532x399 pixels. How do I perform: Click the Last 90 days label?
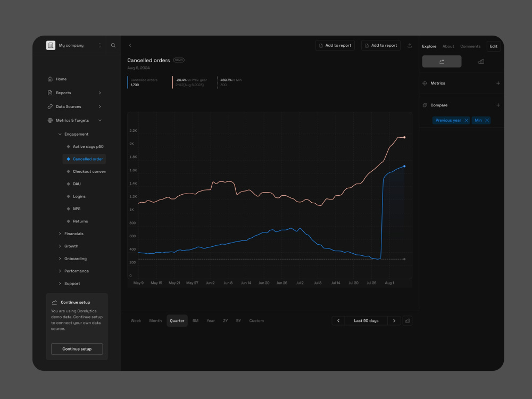pos(366,321)
